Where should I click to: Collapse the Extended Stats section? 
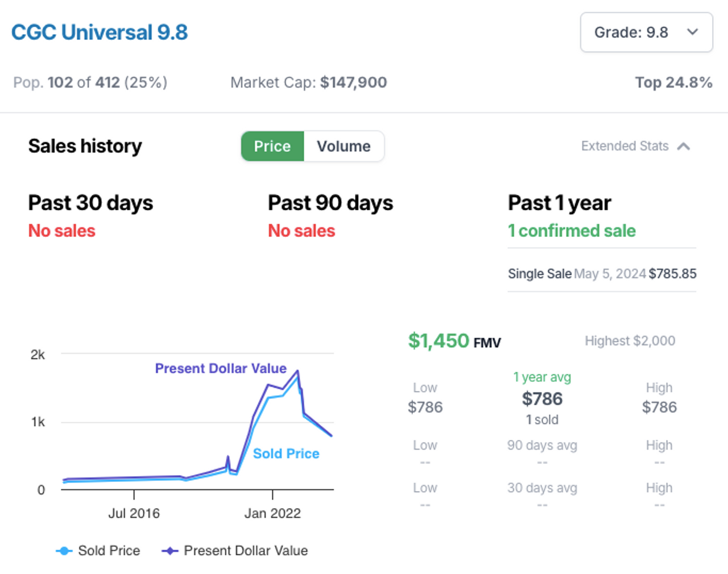[635, 146]
